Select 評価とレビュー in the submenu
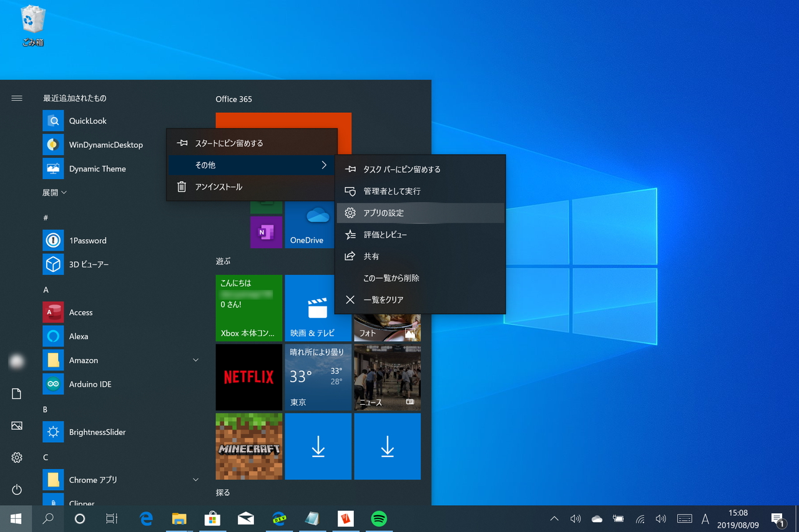Viewport: 799px width, 532px height. [420, 235]
